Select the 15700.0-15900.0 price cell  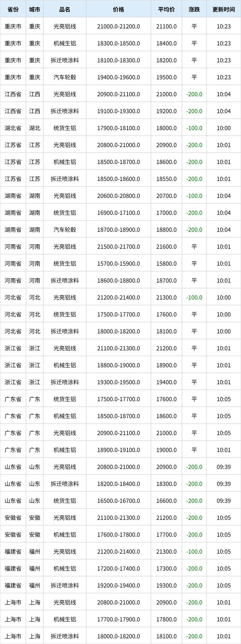(x=119, y=264)
